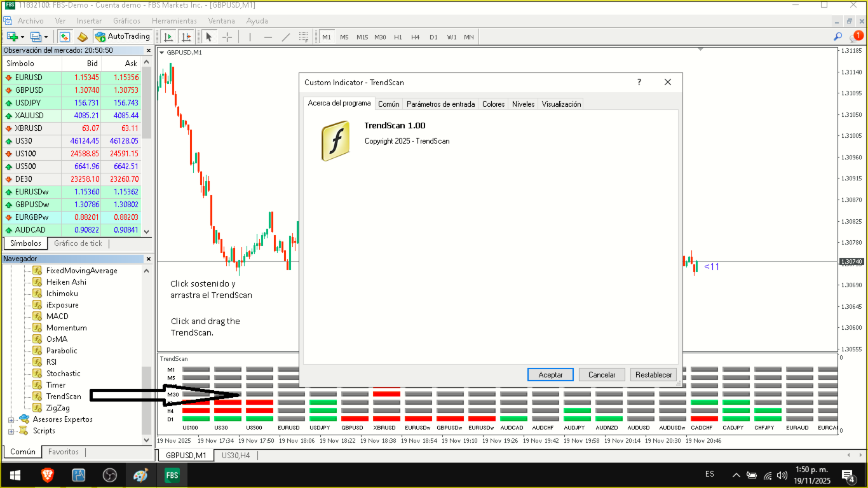The width and height of the screenshot is (868, 488).
Task: Select the crosshair tool in the toolbar
Action: (x=227, y=37)
